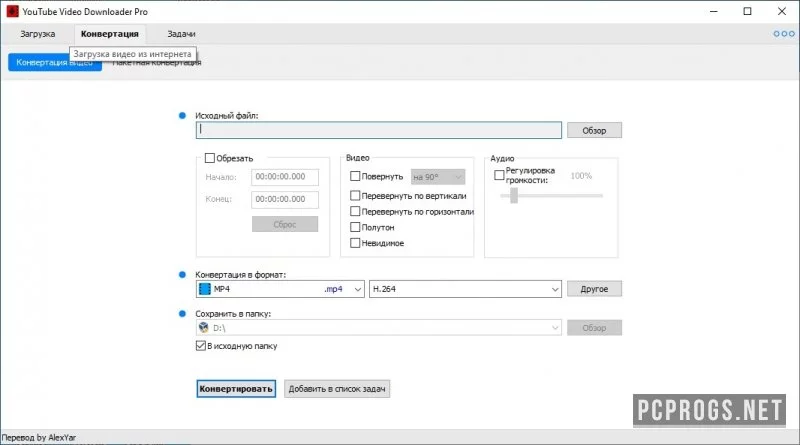Click the Перевод by AlexYar status text

[39, 437]
